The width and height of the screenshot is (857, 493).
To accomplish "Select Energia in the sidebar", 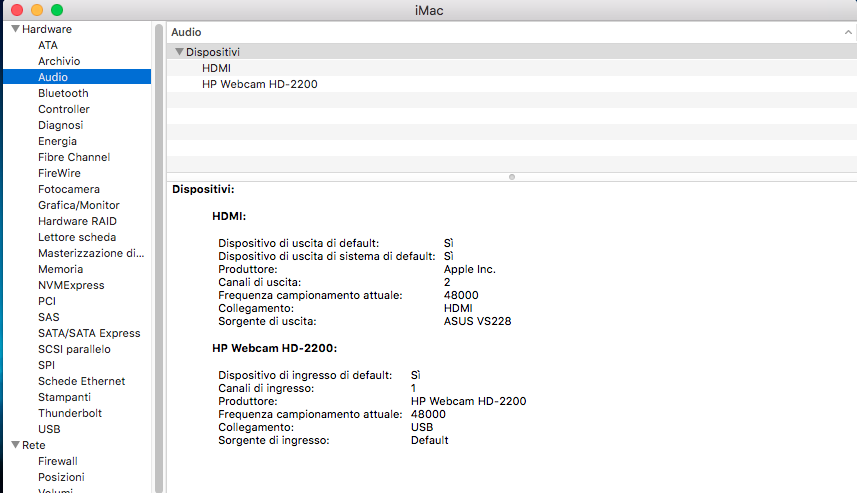I will pos(57,141).
